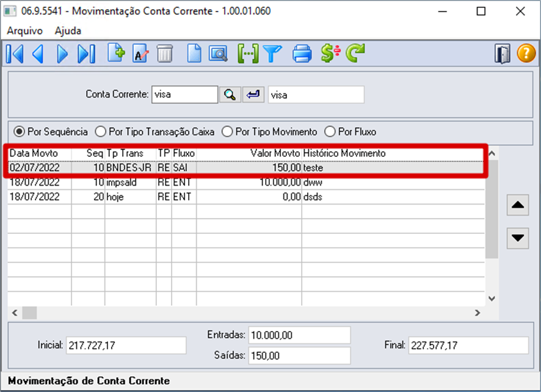Viewport: 541px width, 392px height.
Task: Select the 150,00 value cell
Action: click(249, 168)
